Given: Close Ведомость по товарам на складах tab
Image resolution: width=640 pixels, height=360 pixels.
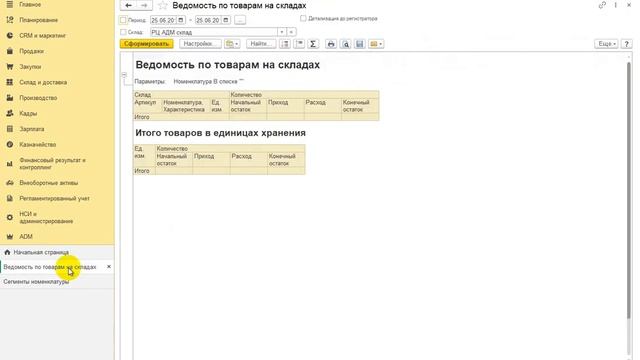Looking at the screenshot, I should pos(109,267).
